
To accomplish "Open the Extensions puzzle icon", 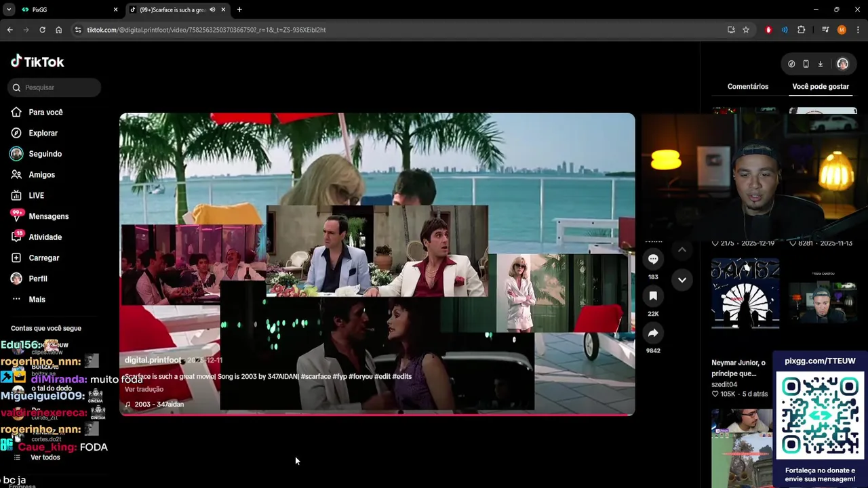I will click(x=801, y=30).
